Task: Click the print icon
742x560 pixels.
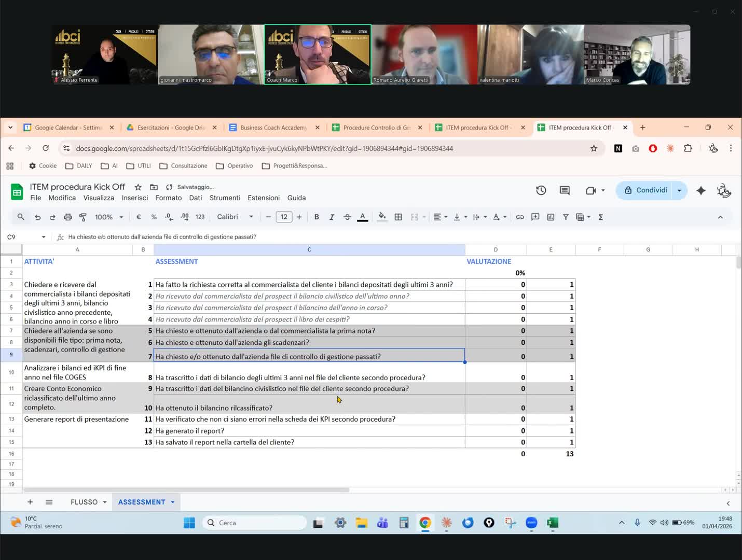Action: pos(68,217)
